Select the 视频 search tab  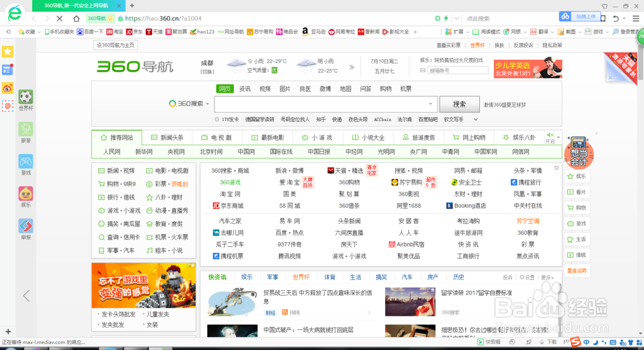coord(265,89)
